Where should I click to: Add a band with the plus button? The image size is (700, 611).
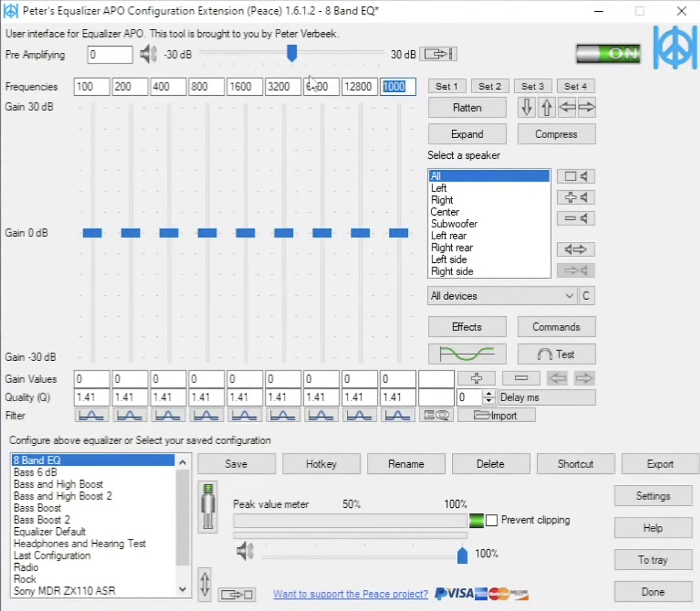tap(477, 379)
